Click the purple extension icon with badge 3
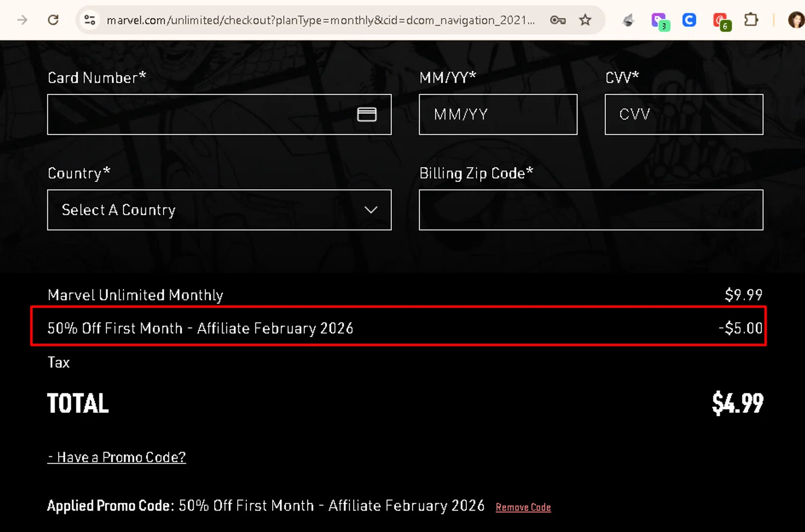Image resolution: width=805 pixels, height=532 pixels. pos(660,21)
